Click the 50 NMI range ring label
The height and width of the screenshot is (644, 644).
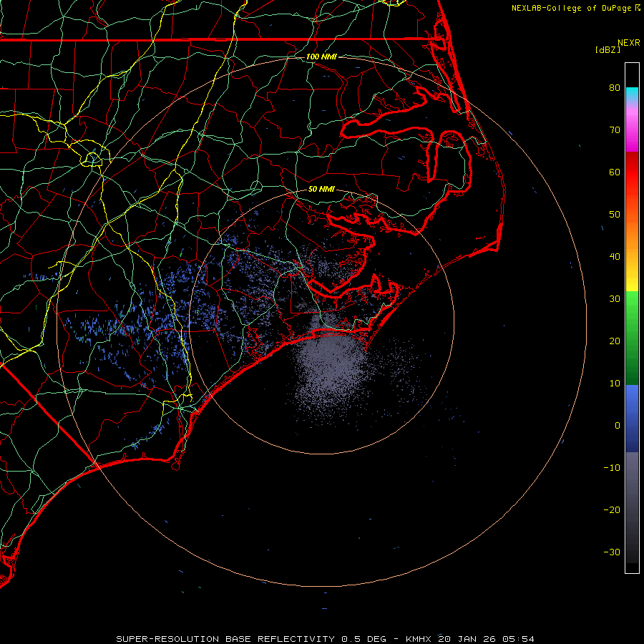[x=321, y=189]
